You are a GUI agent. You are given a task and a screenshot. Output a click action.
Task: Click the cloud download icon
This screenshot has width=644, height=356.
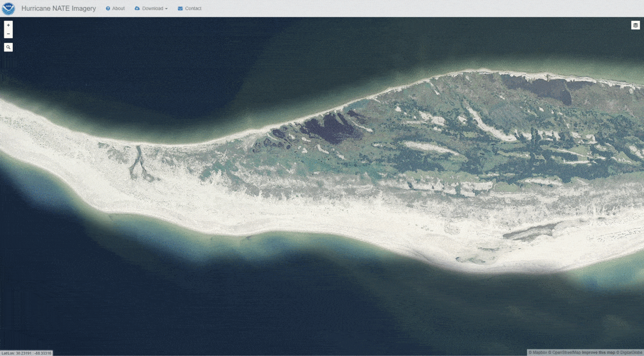137,9
